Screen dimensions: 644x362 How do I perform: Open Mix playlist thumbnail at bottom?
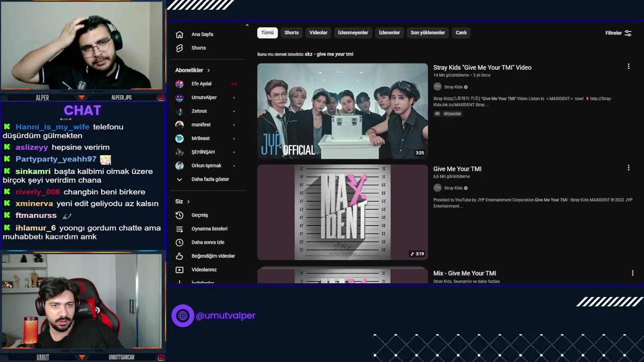[343, 276]
